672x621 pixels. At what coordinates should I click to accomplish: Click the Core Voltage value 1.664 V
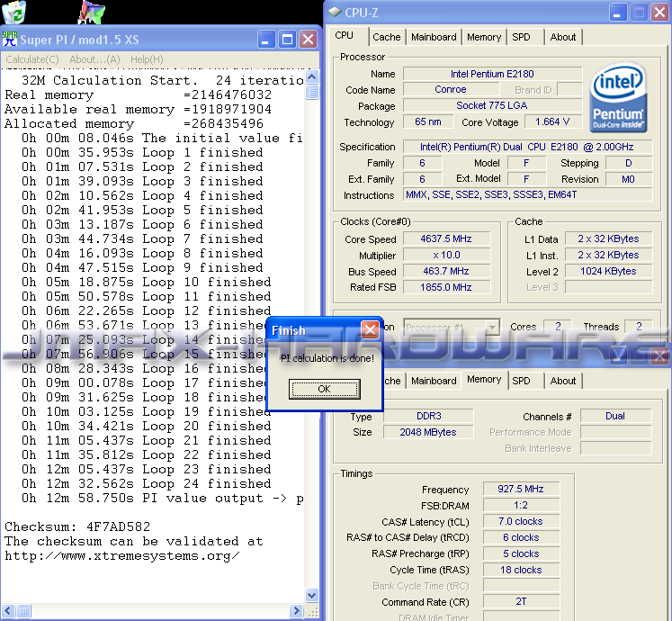(x=553, y=121)
